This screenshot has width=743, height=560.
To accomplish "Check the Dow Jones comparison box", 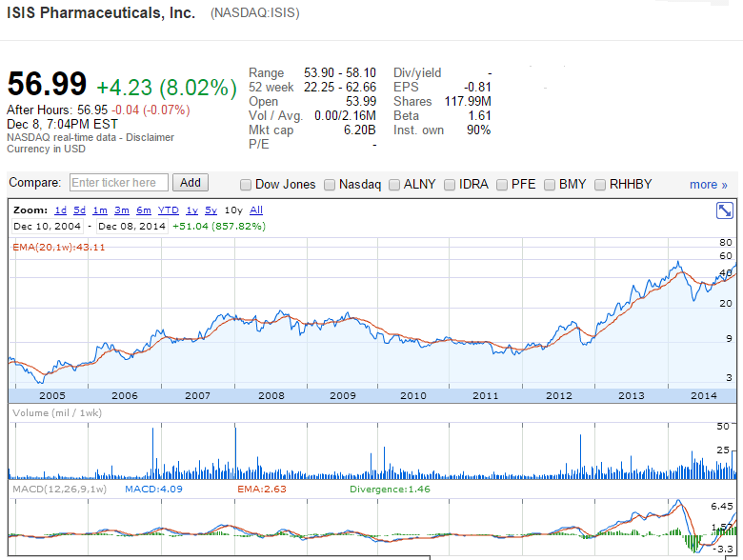I will 246,185.
